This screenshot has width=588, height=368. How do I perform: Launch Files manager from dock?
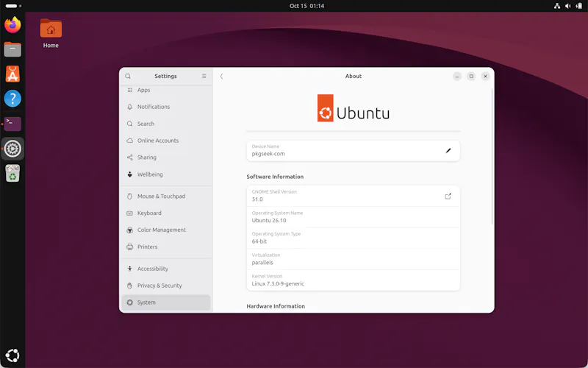12,49
